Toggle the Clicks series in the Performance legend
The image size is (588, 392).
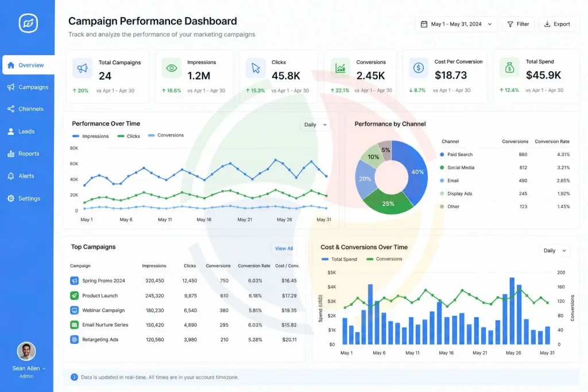pyautogui.click(x=129, y=137)
